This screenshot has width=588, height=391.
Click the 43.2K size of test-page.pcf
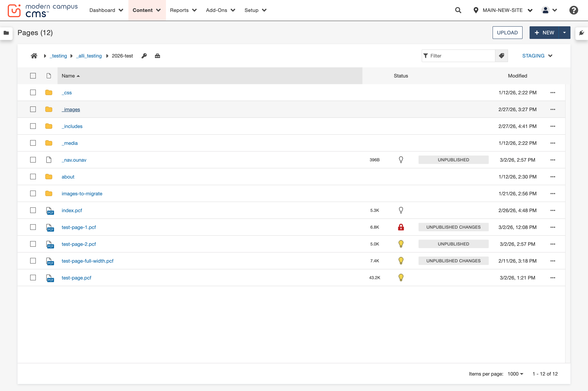[x=375, y=278]
